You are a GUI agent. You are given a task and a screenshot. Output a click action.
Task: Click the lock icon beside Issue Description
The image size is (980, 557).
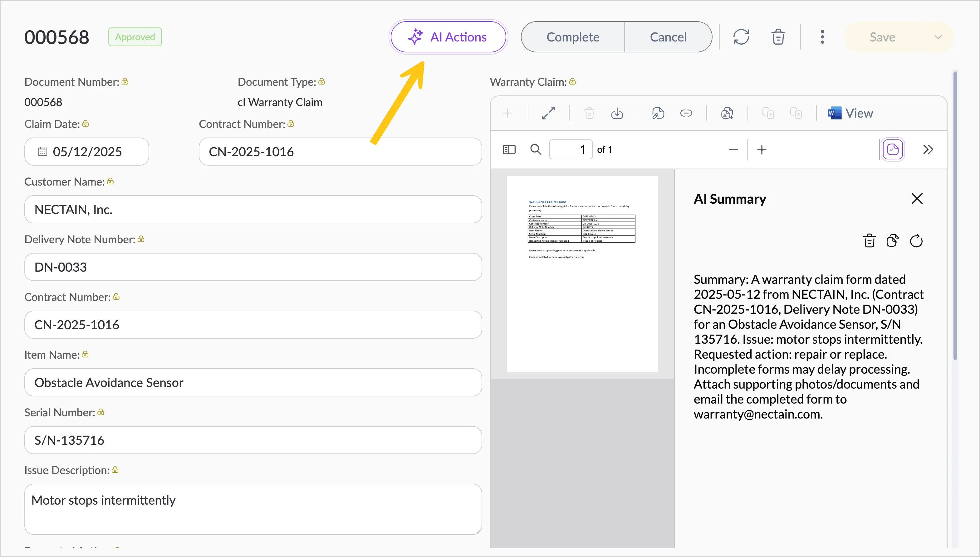point(115,470)
